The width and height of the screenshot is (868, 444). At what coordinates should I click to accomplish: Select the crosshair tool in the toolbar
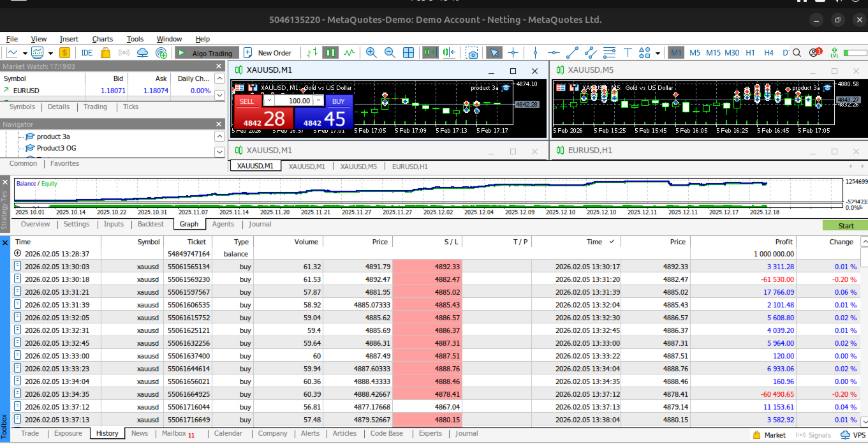[x=513, y=53]
